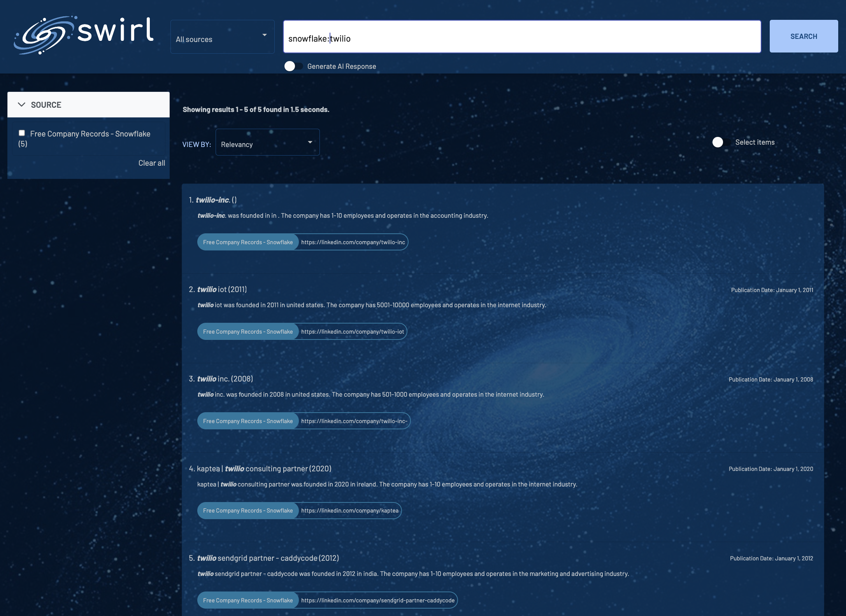Open the twilio-inc. result title
The image size is (846, 616).
tap(212, 200)
